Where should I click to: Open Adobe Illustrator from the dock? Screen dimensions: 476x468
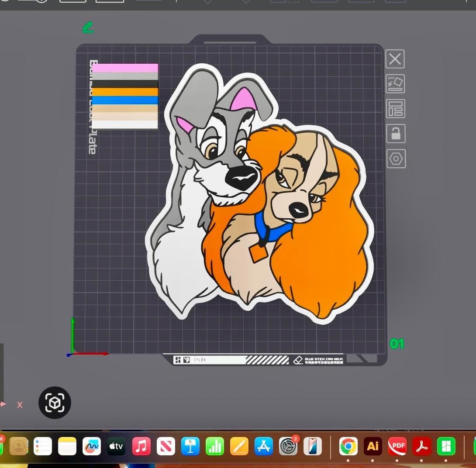(373, 446)
